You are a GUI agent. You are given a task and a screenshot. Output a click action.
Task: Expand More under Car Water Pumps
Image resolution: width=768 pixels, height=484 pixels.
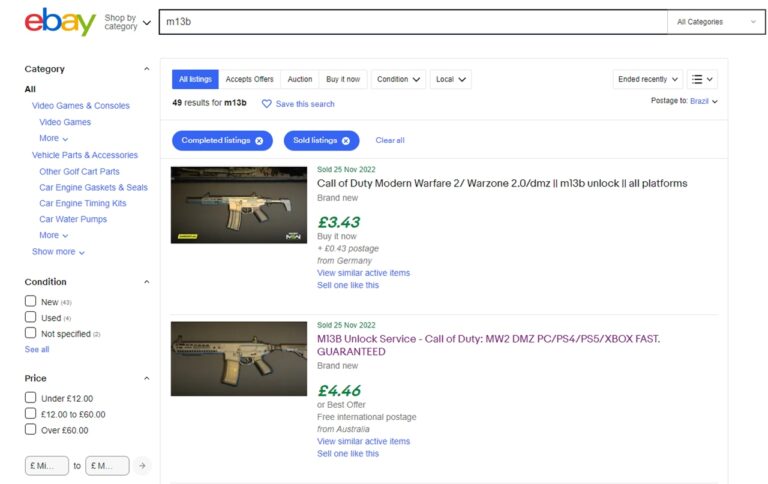point(53,235)
